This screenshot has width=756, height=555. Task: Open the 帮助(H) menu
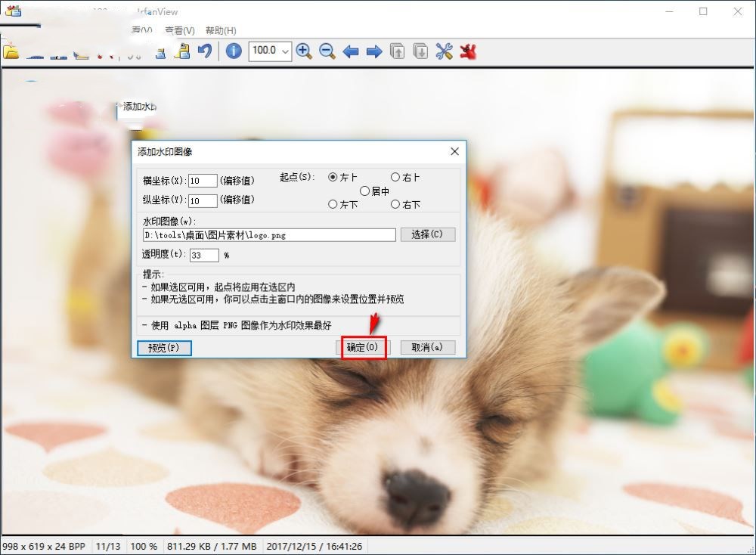221,30
